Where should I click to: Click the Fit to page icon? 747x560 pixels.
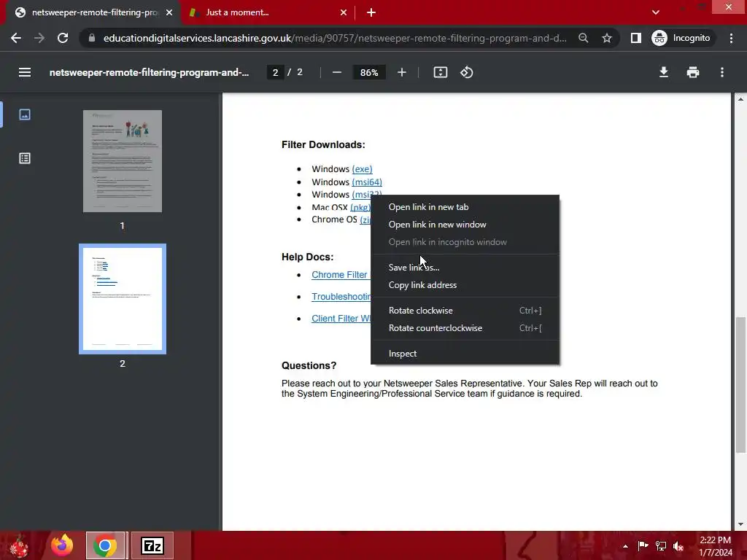coord(440,72)
